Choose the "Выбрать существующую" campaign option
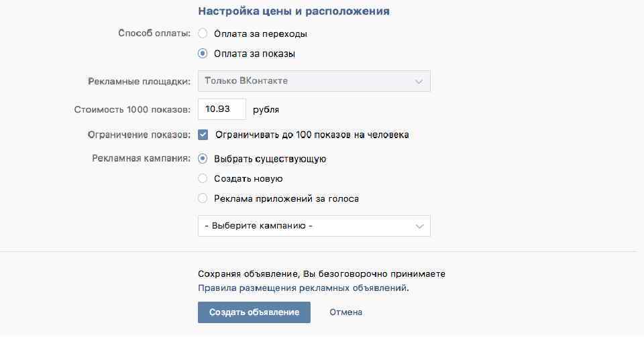This screenshot has width=644, height=362. click(203, 159)
